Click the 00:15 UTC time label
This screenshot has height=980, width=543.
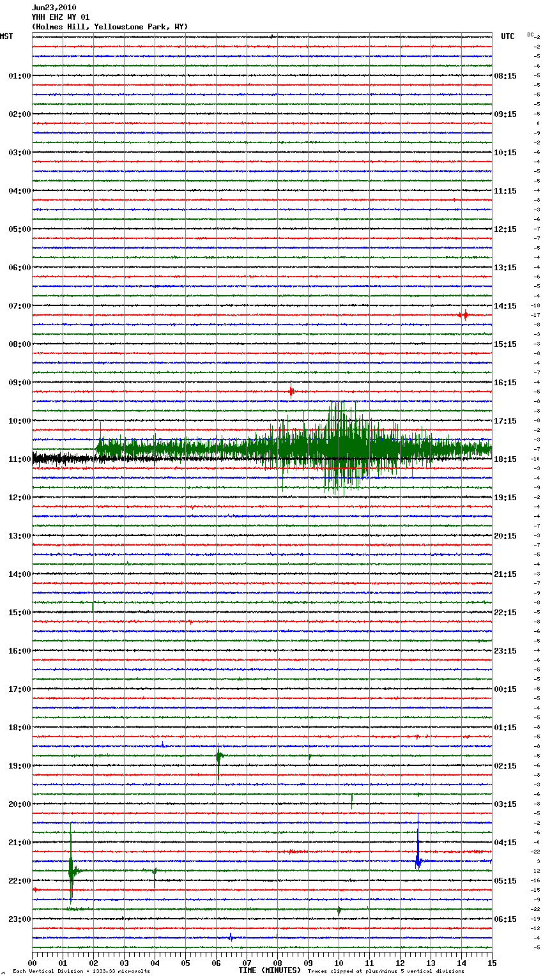[505, 689]
